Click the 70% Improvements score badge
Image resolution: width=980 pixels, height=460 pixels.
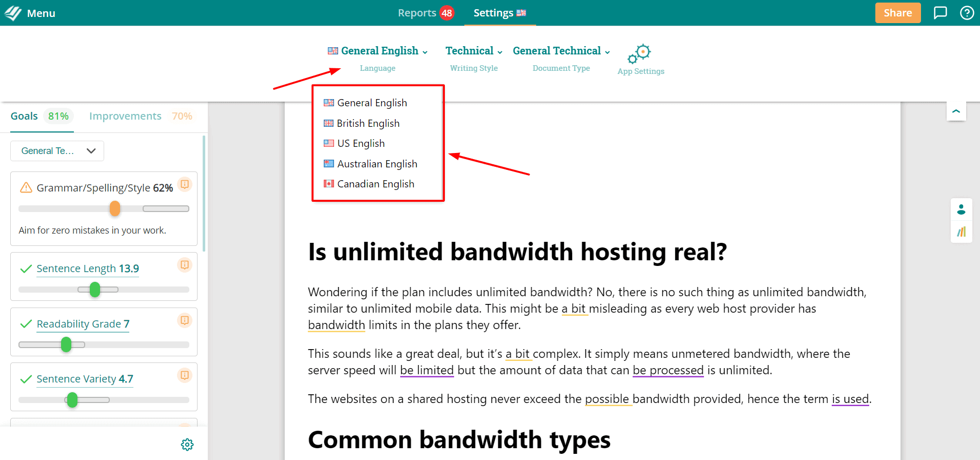(182, 116)
